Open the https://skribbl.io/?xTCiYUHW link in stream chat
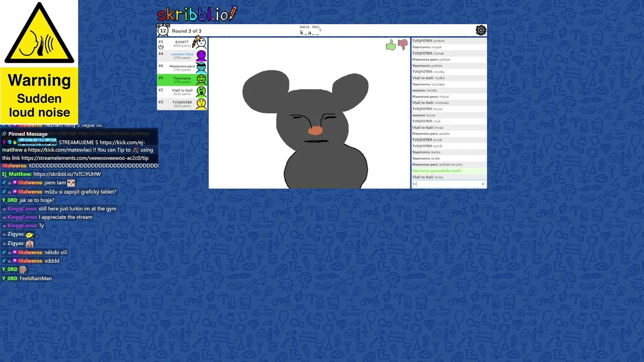Screen dimensions: 644x362 click(x=67, y=174)
